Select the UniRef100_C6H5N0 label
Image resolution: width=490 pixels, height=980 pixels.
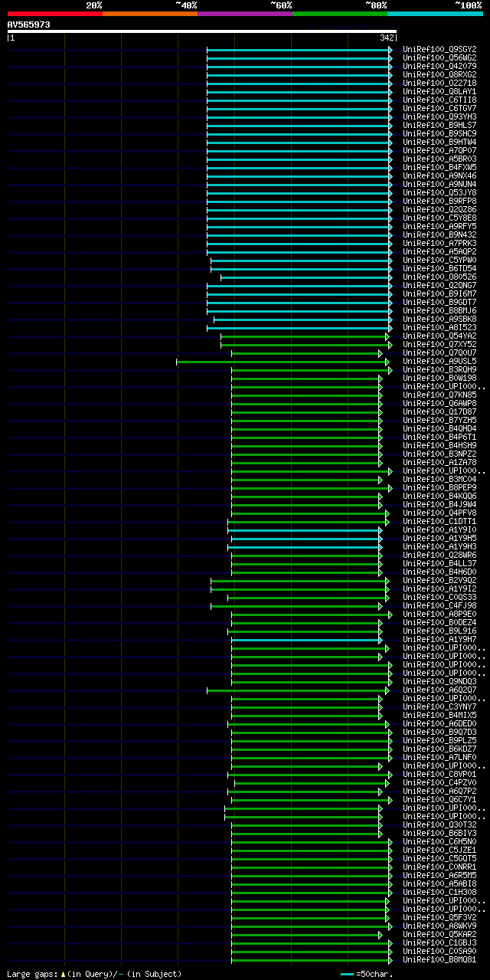[439, 841]
